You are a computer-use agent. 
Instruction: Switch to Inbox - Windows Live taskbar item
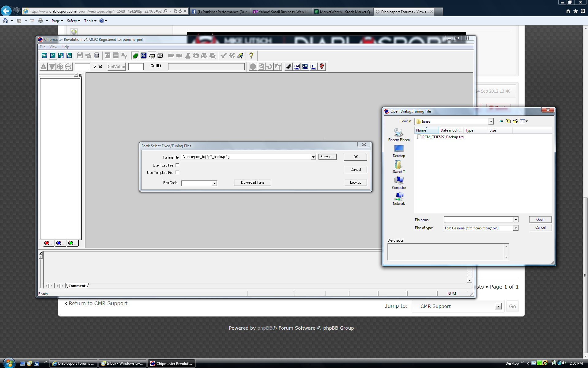coord(123,363)
